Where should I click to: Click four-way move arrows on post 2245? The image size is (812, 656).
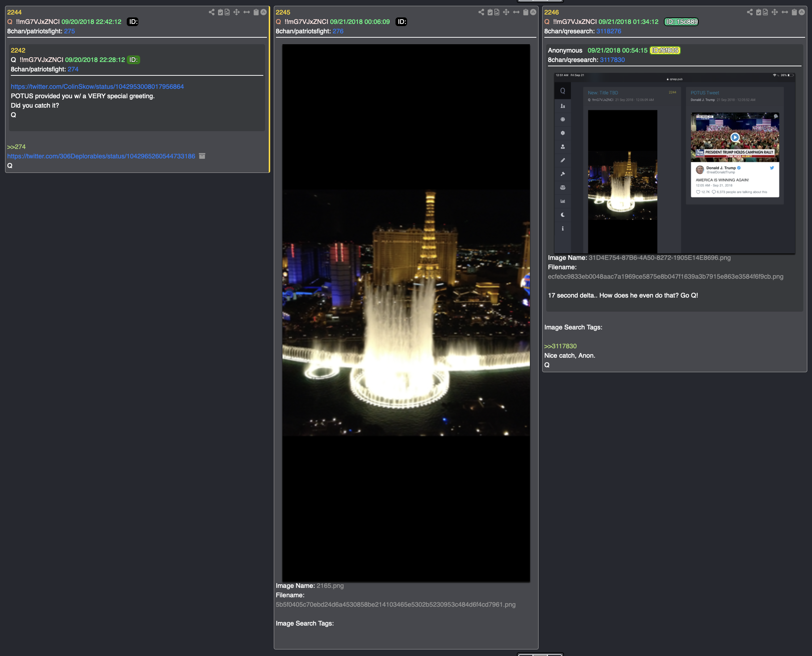click(506, 12)
